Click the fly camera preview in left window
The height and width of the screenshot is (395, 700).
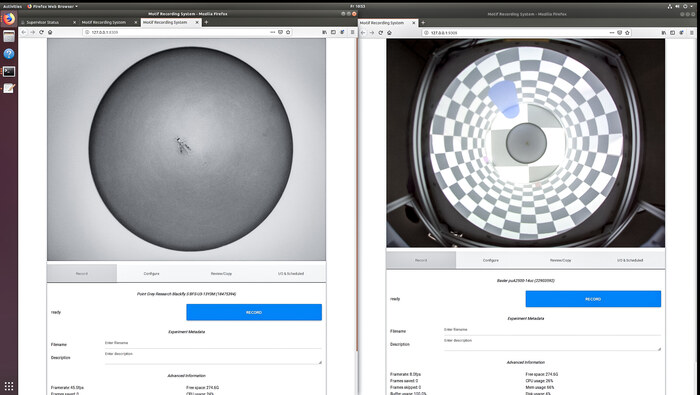point(186,150)
